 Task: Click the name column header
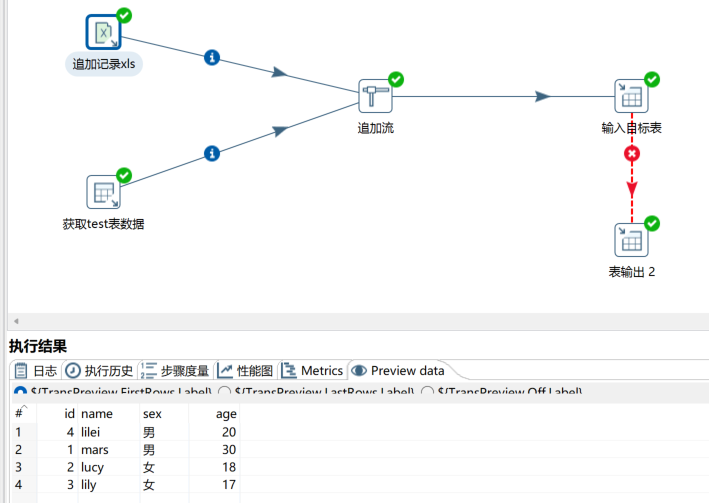point(97,413)
